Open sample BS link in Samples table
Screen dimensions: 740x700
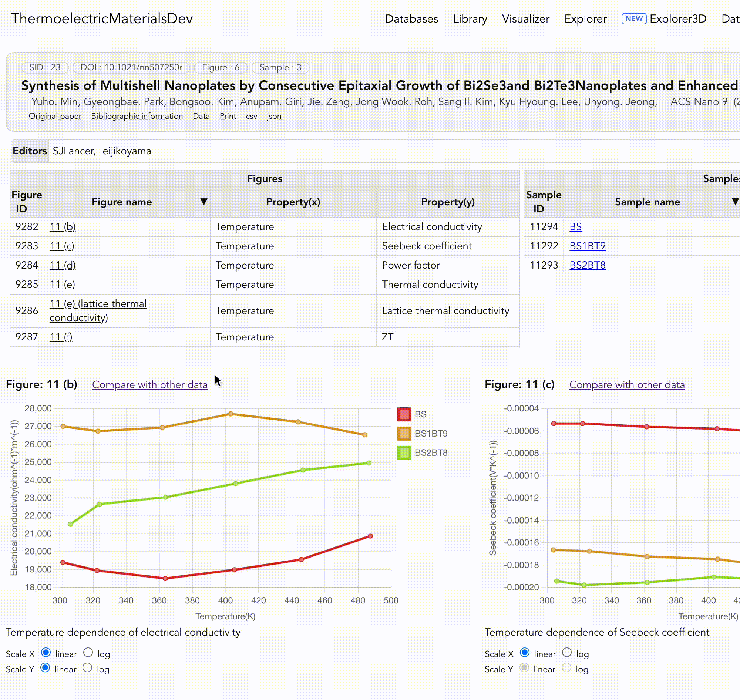(x=575, y=227)
